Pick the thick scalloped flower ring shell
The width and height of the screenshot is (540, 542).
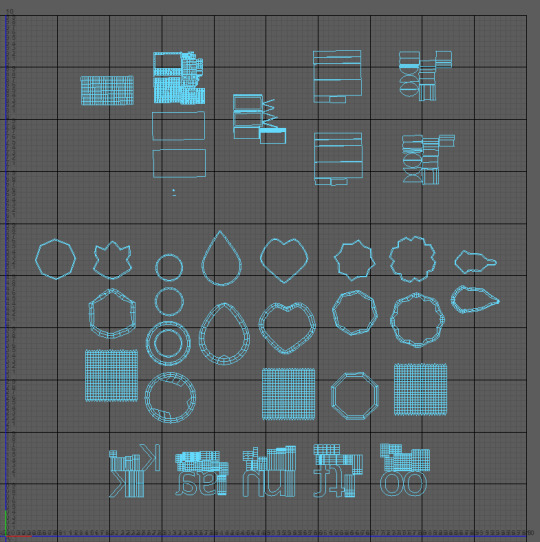(x=417, y=320)
